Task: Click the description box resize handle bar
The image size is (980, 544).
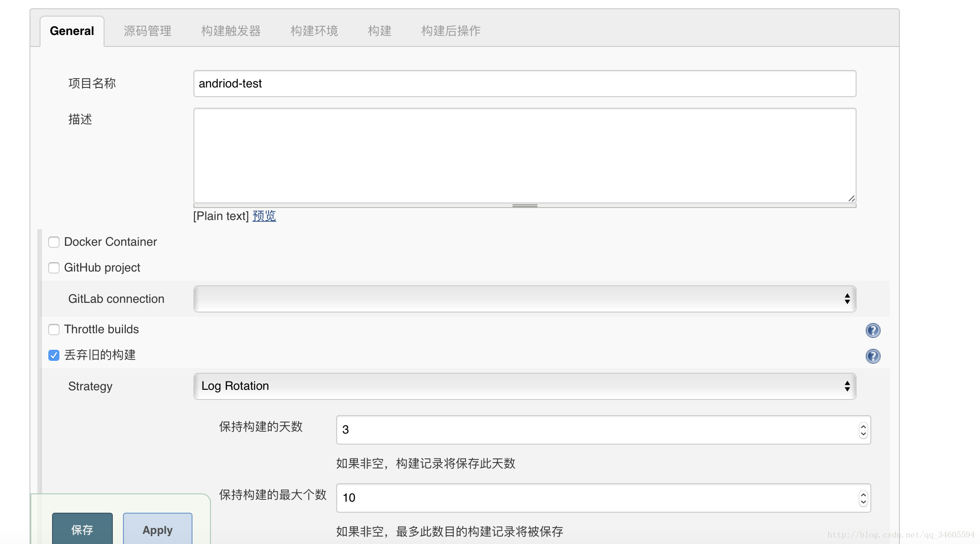Action: (x=525, y=206)
